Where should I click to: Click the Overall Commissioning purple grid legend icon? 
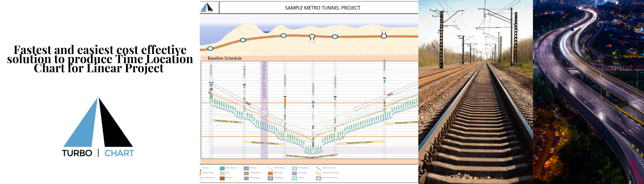[319, 178]
